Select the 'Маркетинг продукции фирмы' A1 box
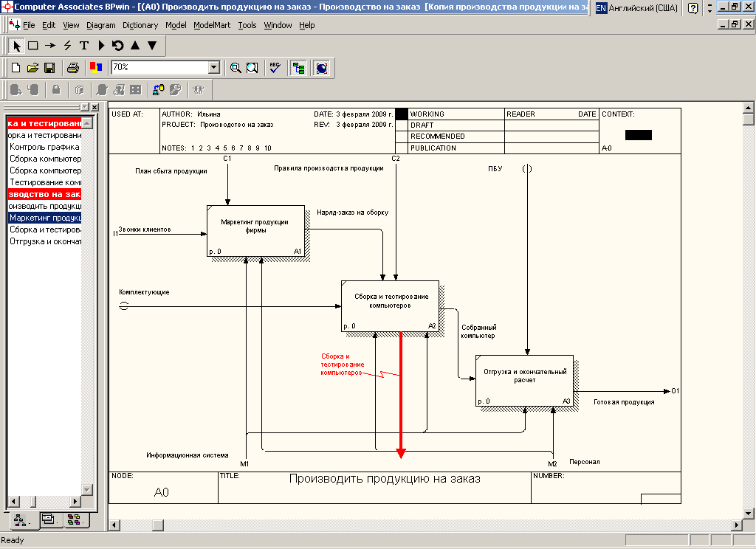This screenshot has height=549, width=756. pos(255,231)
